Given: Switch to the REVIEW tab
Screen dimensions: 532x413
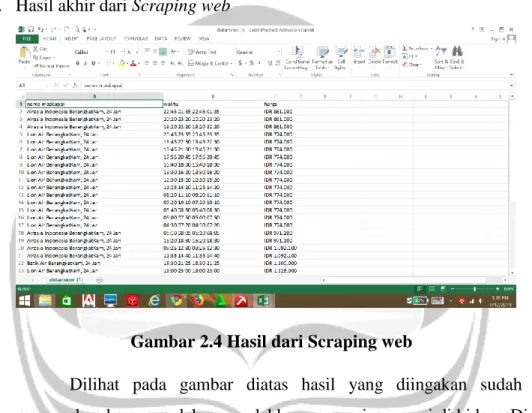Looking at the screenshot, I should pos(183,39).
